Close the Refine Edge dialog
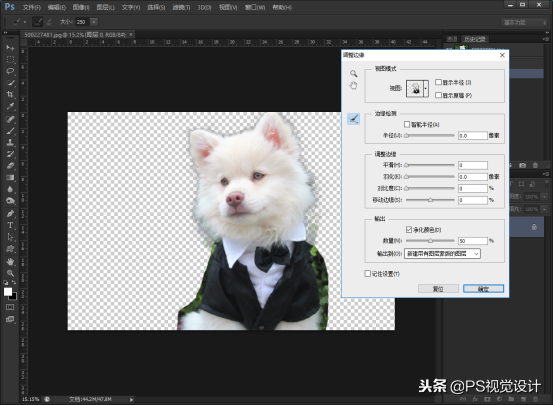This screenshot has width=553, height=405. 502,55
